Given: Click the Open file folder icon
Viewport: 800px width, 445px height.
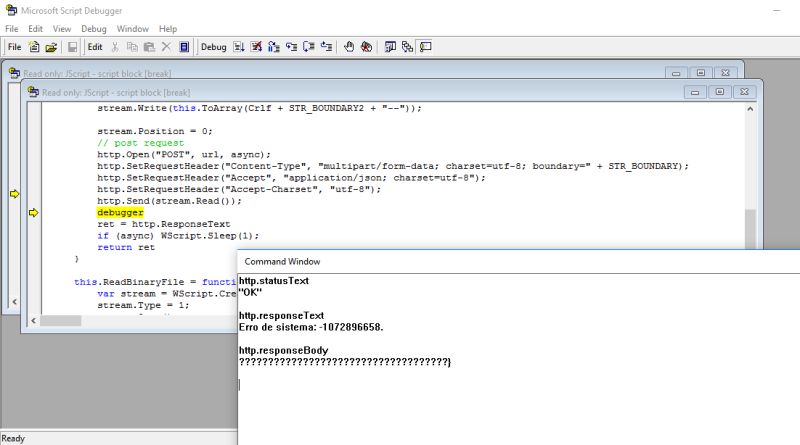Looking at the screenshot, I should click(51, 47).
